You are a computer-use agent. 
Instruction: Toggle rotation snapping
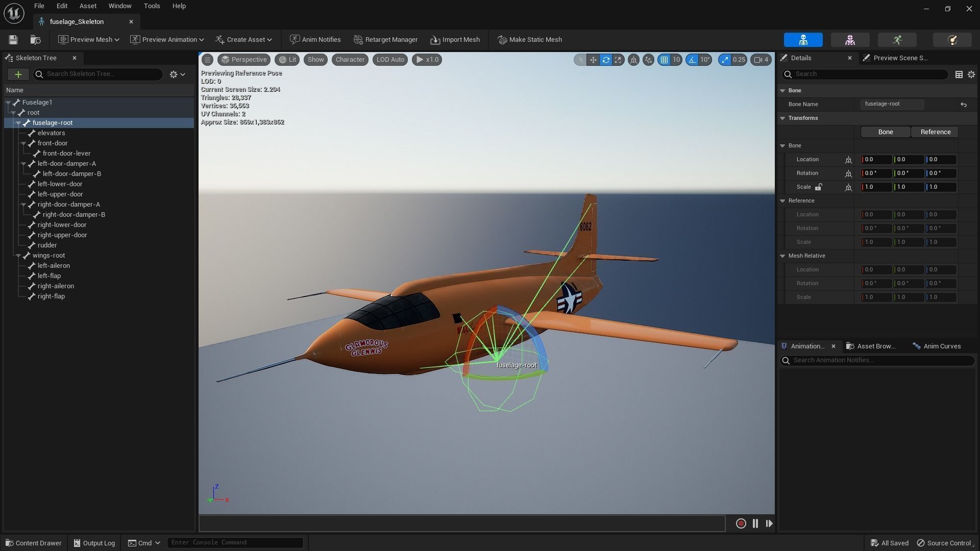click(x=692, y=60)
